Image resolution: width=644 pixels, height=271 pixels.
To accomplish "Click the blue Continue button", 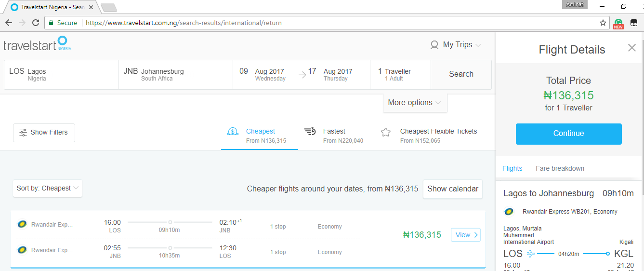I will click(x=568, y=134).
